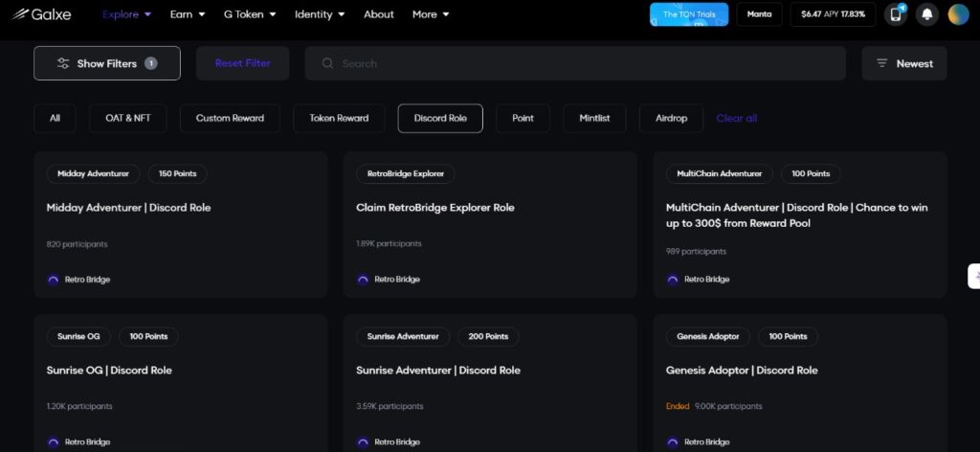Expand the G Token dropdown menu
Screen dimensions: 980x452
[x=250, y=14]
